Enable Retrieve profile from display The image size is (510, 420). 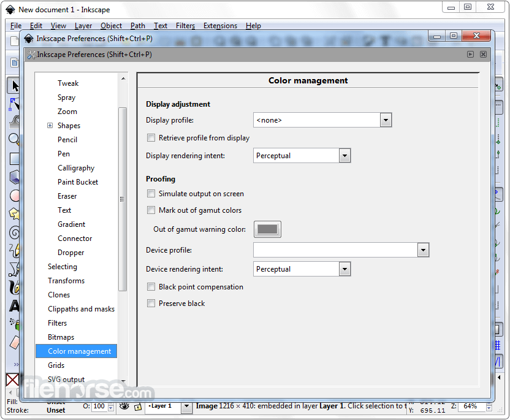[x=151, y=138]
